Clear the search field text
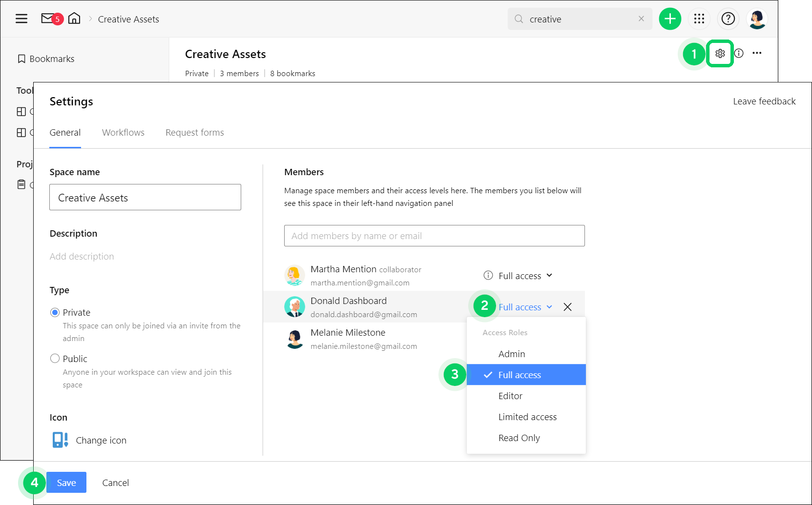The width and height of the screenshot is (812, 505). pos(641,19)
